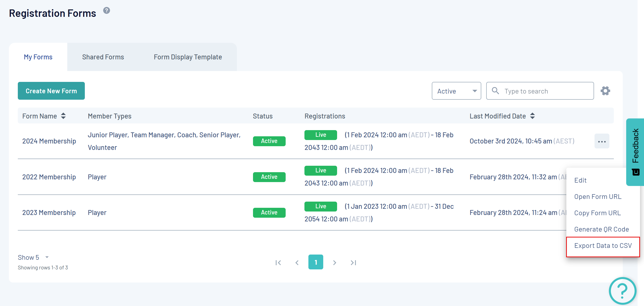Select Export Data to CSV option
Image resolution: width=644 pixels, height=306 pixels.
[x=603, y=245]
